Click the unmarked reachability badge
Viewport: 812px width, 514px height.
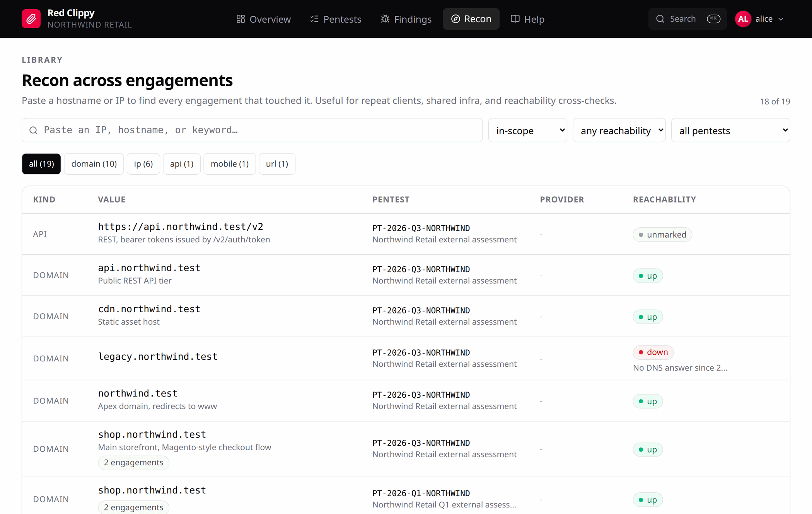tap(662, 235)
